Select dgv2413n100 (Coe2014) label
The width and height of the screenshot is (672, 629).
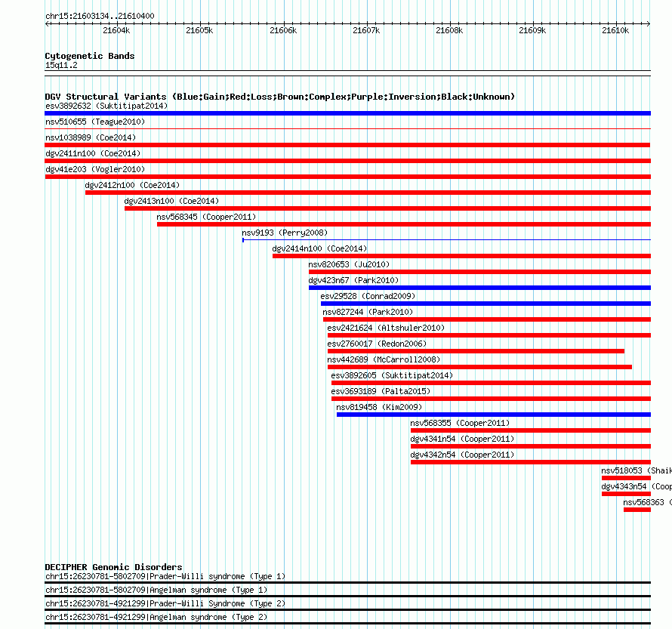coord(171,201)
